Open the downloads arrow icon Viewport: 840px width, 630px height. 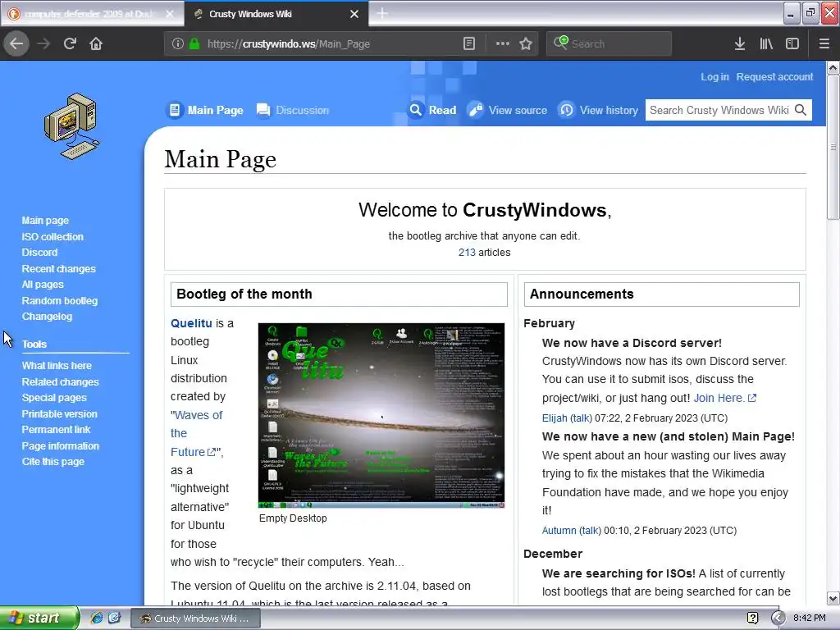[x=740, y=44]
